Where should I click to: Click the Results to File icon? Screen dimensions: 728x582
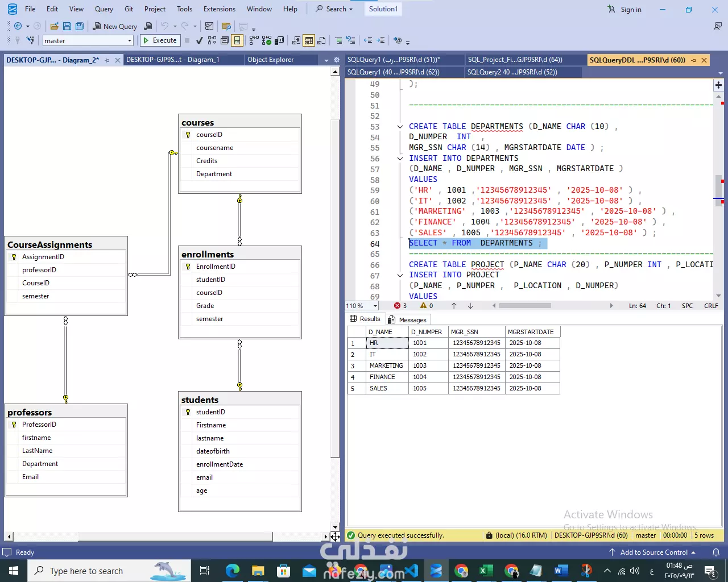click(x=321, y=40)
